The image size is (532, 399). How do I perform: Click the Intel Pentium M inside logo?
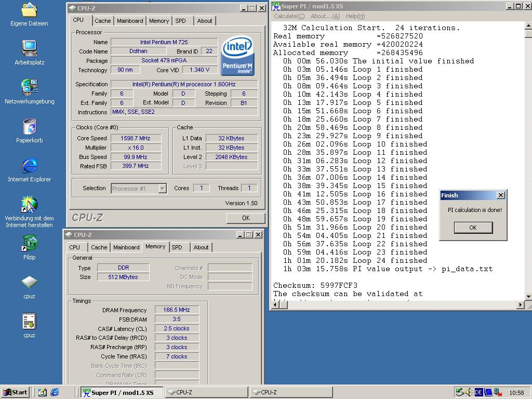237,56
